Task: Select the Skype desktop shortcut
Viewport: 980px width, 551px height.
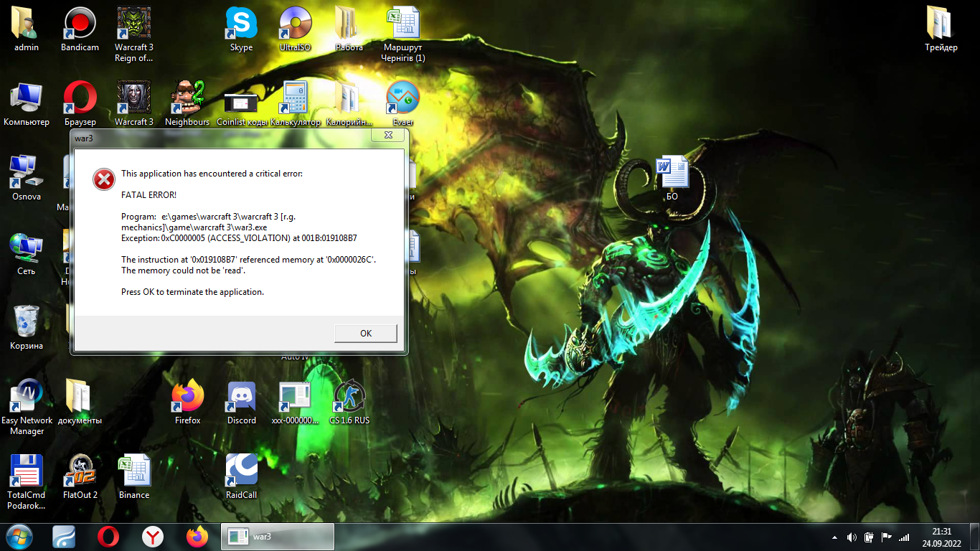Action: point(241,29)
